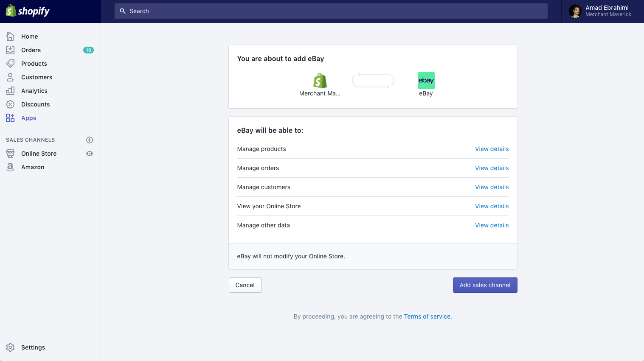Click the user avatar photo
Screen dimensions: 644x361
(575, 11)
